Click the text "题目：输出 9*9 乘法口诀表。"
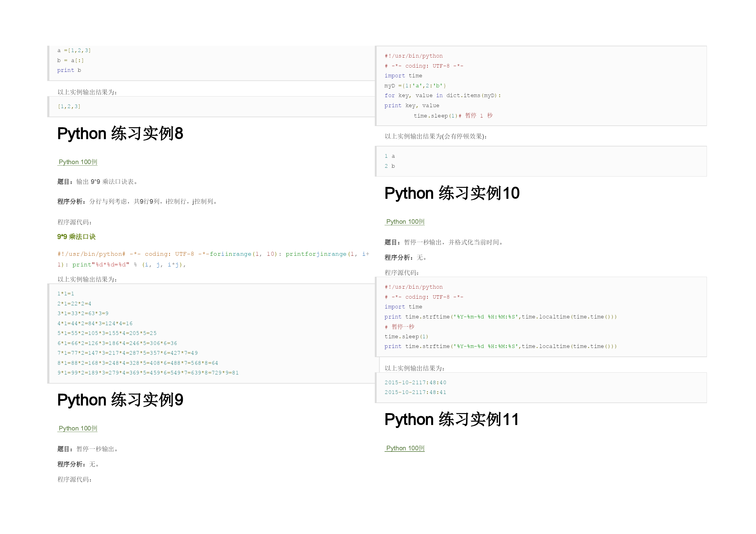Image resolution: width=756 pixels, height=534 pixels. (98, 182)
